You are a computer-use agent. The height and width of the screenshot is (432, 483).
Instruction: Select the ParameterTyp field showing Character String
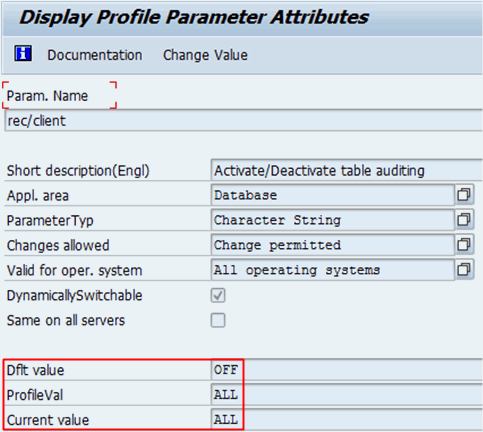[333, 220]
